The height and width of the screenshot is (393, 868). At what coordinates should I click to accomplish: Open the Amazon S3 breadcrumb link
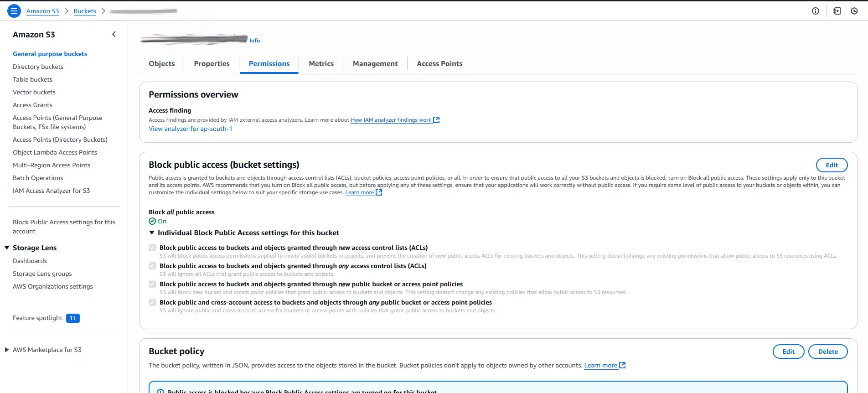point(43,11)
